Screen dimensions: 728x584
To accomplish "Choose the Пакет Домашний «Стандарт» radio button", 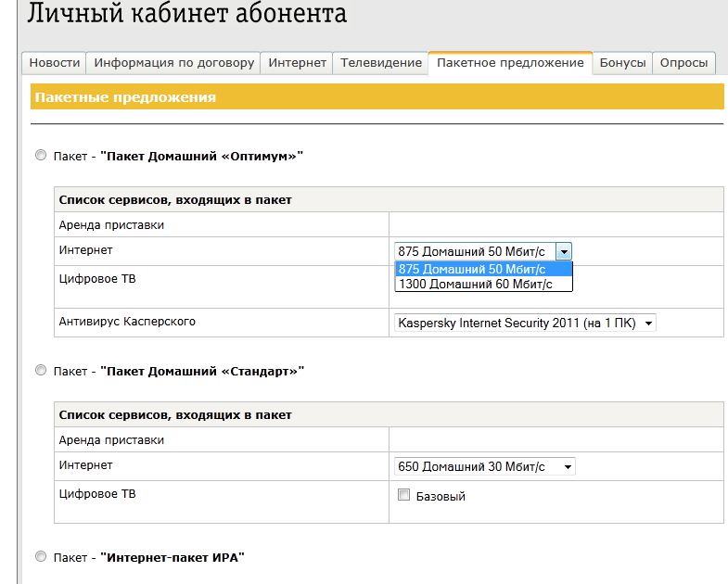I will pos(40,371).
